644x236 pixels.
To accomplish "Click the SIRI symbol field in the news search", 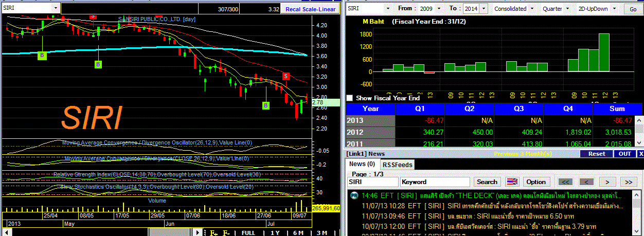I will (x=373, y=182).
